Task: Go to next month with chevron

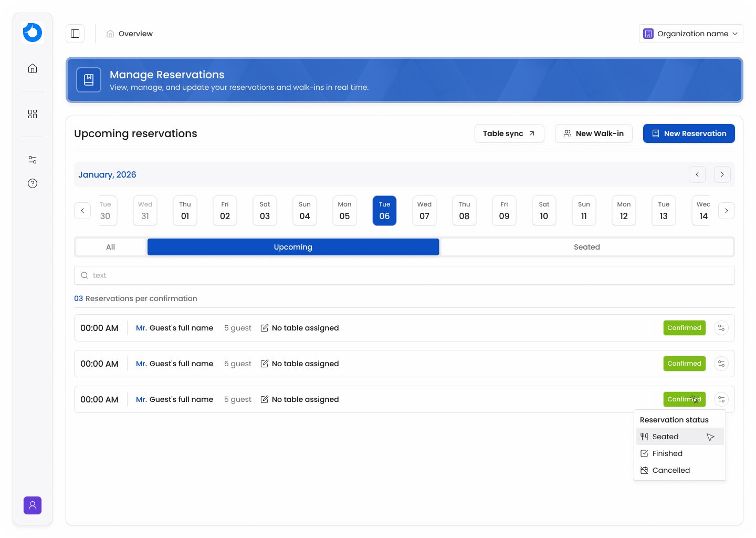Action: point(722,174)
